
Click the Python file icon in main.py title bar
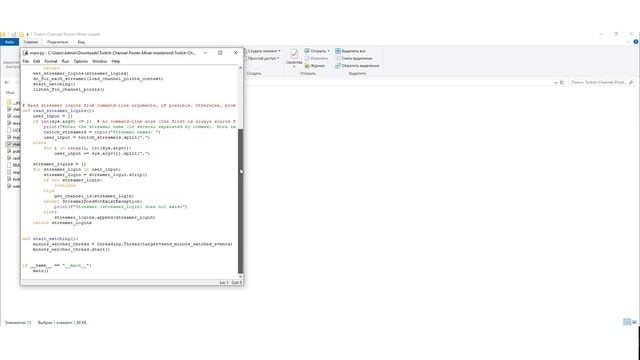pyautogui.click(x=26, y=53)
